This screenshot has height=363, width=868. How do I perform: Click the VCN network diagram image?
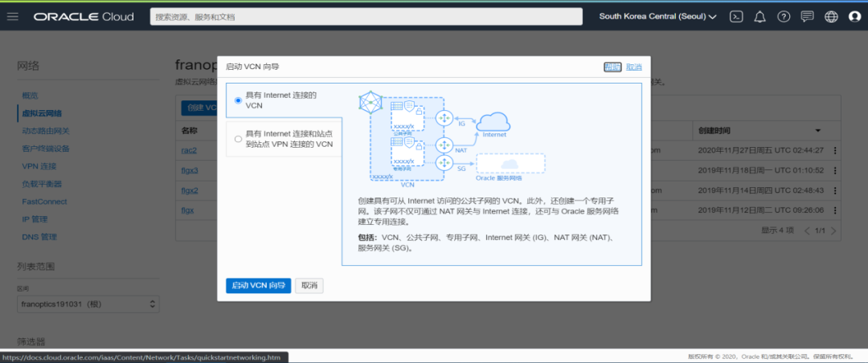coord(452,138)
